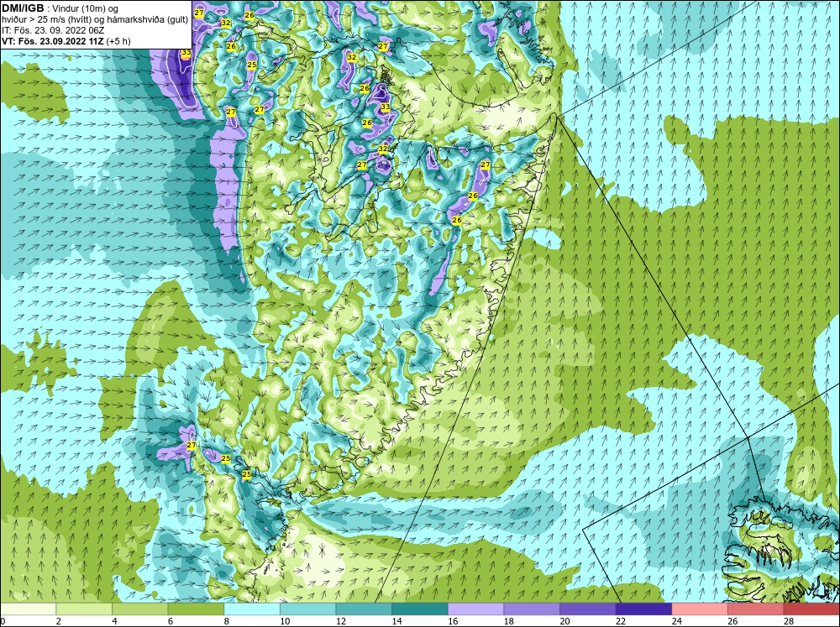
Task: Click the legend scale value 18
Action: [509, 621]
